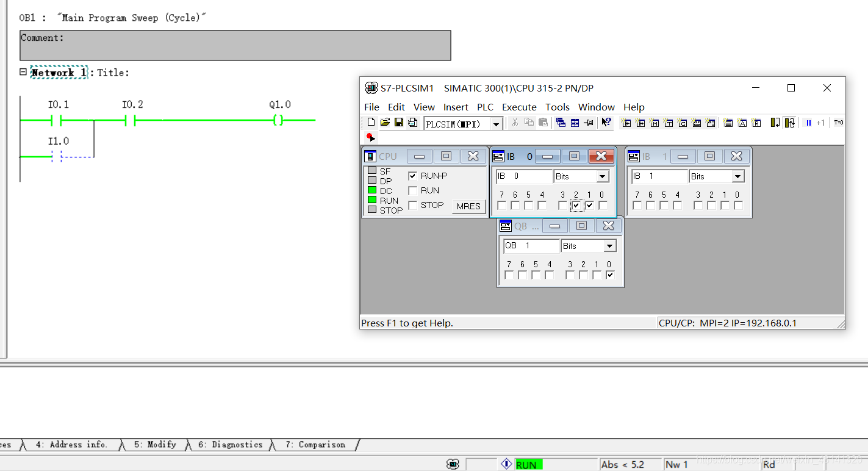Cascade the PLCSIM subwindows

561,123
